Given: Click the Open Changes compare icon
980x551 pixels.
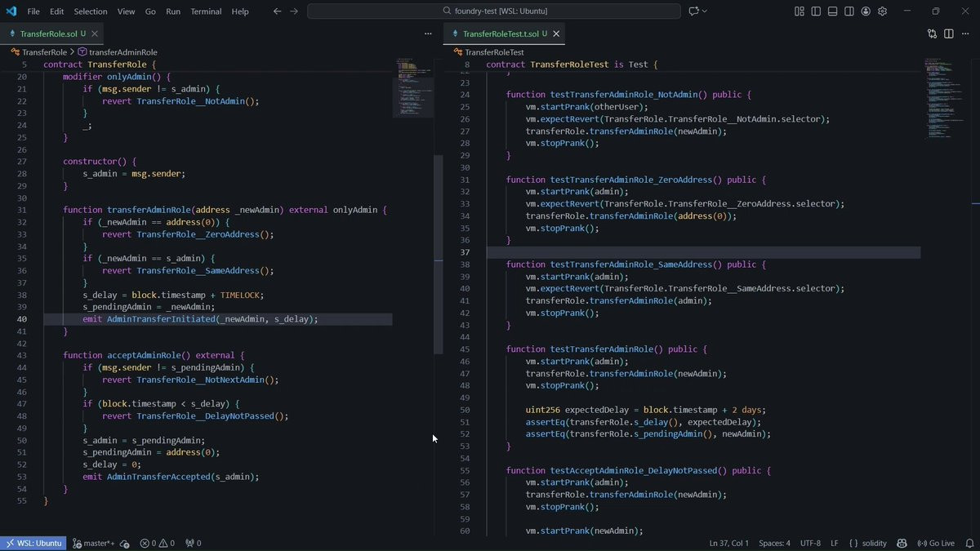Looking at the screenshot, I should pyautogui.click(x=932, y=33).
